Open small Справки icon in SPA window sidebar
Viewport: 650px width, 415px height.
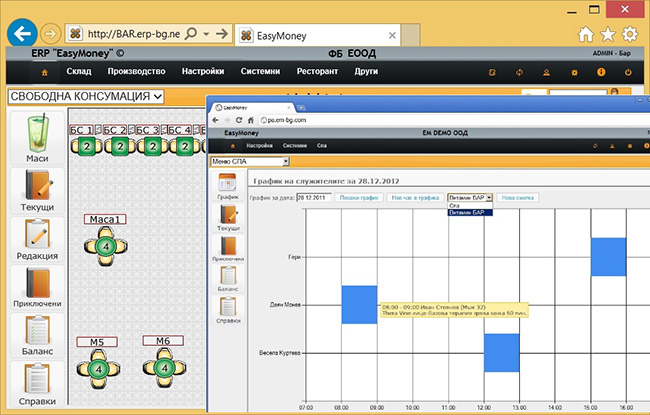pos(228,309)
